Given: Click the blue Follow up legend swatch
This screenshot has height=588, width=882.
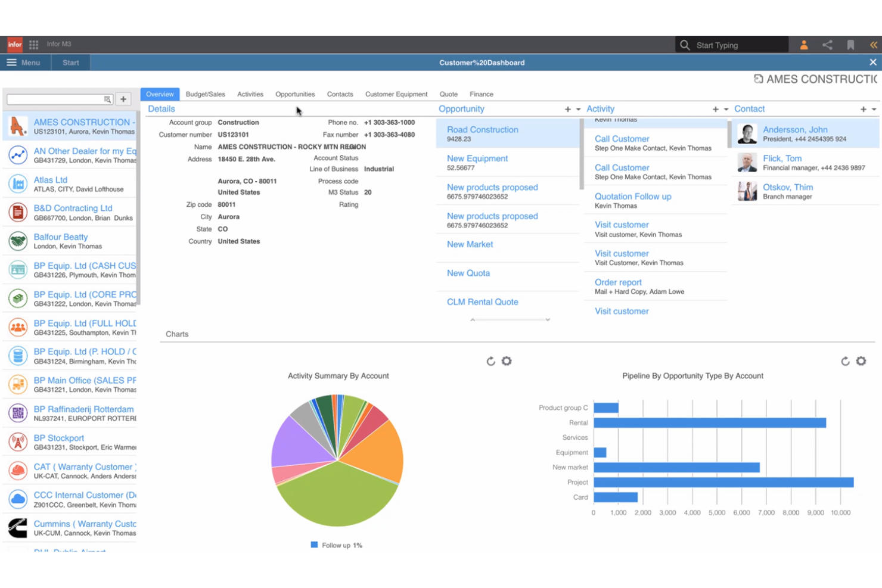Looking at the screenshot, I should point(314,545).
